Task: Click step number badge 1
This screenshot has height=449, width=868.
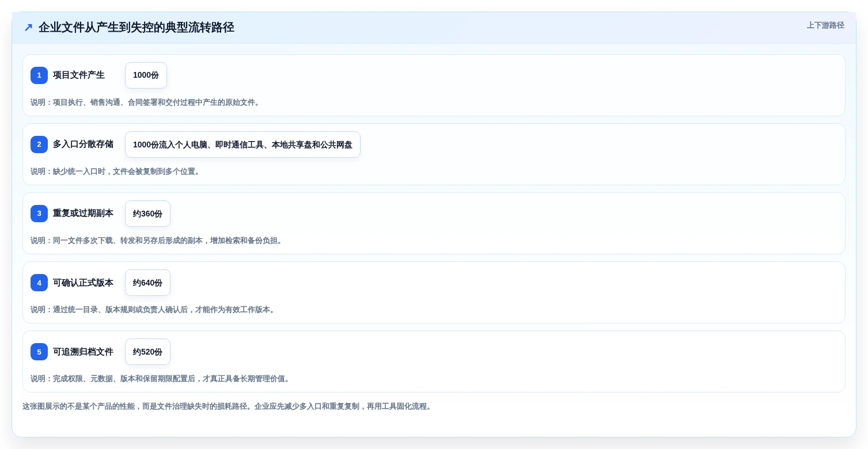Action: (x=39, y=75)
